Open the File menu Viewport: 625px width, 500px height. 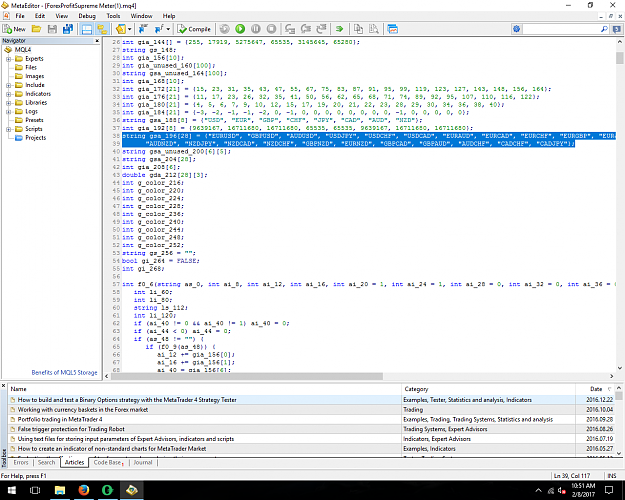[x=20, y=16]
